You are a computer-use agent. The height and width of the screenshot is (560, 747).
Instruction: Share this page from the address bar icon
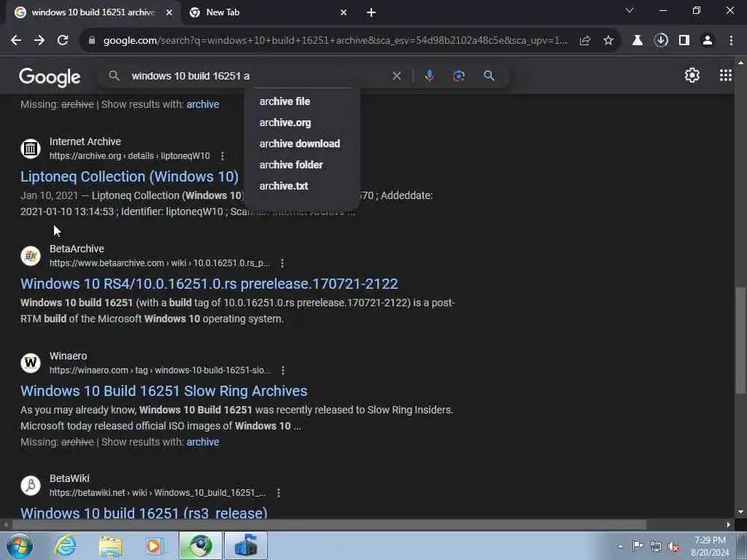click(585, 41)
